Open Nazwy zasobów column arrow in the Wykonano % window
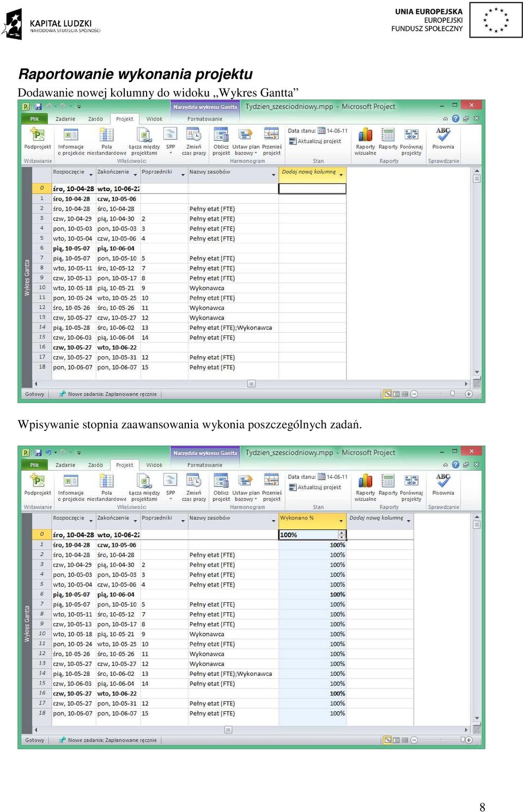Screen dimensions: 523x812 [x=273, y=521]
